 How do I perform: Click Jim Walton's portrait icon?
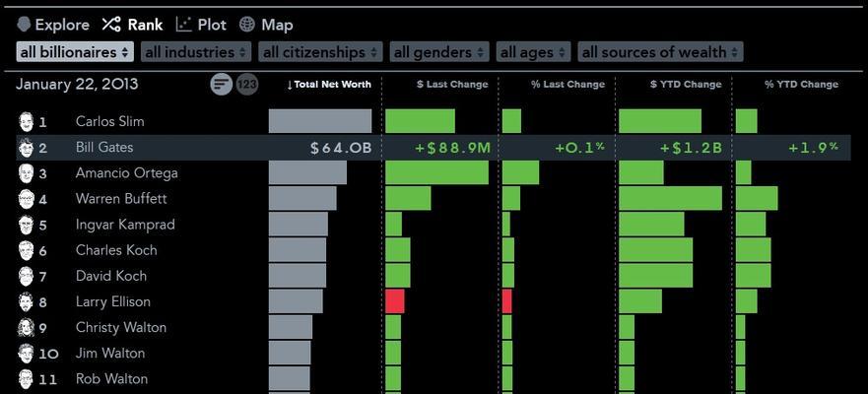[x=26, y=353]
